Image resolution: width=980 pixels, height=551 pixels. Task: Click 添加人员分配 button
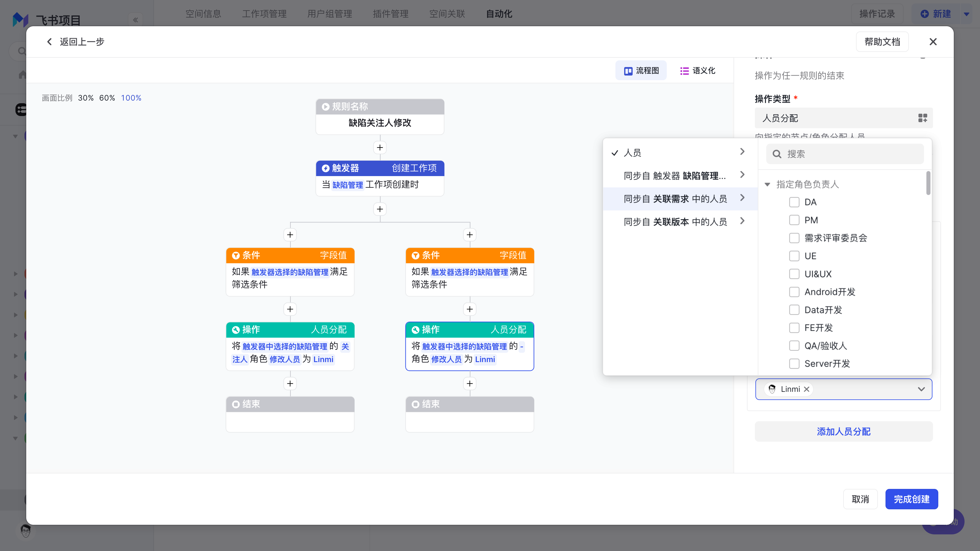(843, 431)
